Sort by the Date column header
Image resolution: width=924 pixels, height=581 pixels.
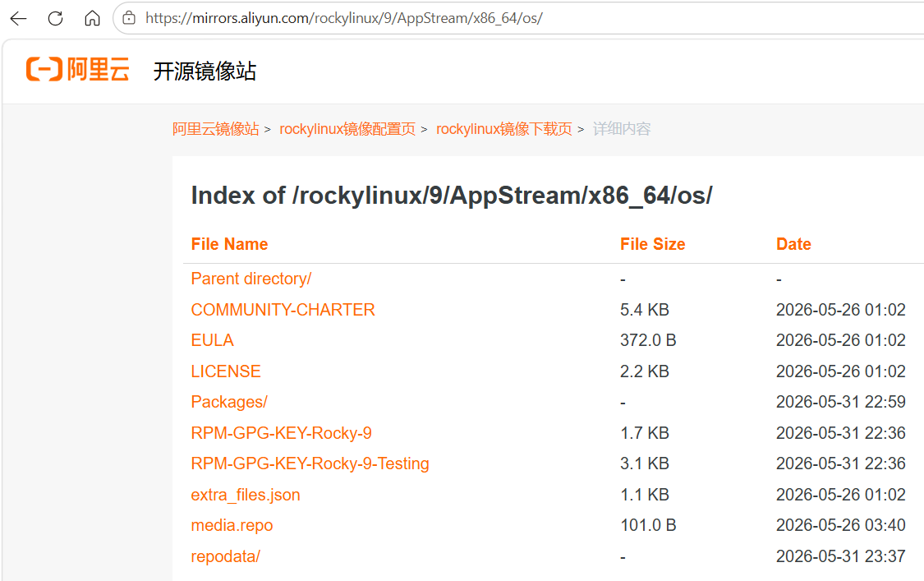pyautogui.click(x=793, y=244)
